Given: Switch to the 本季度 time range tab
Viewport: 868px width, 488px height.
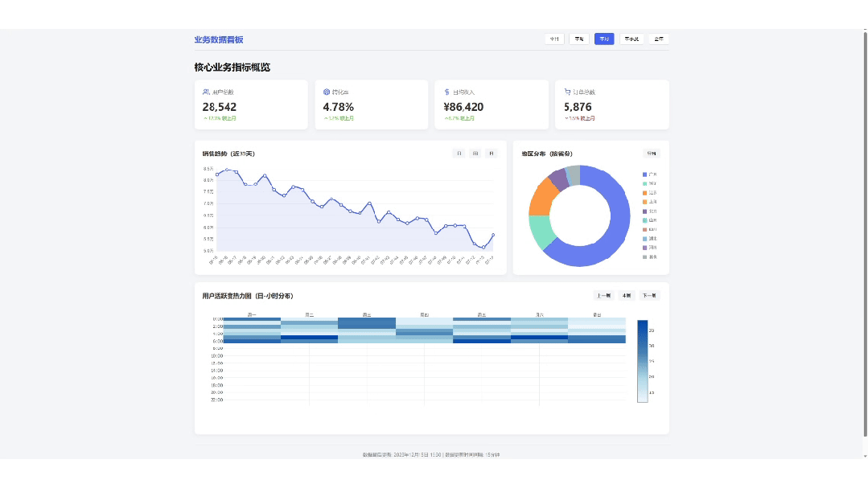Looking at the screenshot, I should [x=631, y=39].
